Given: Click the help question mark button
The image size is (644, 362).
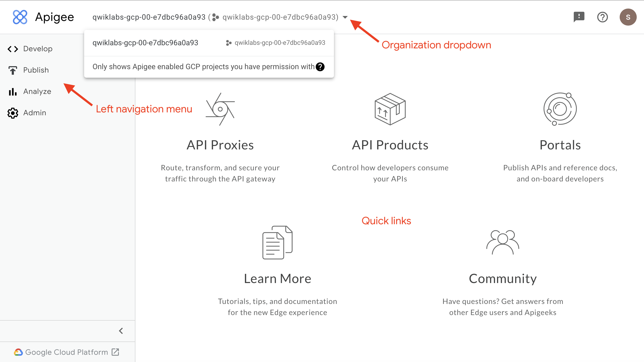Looking at the screenshot, I should pos(602,18).
